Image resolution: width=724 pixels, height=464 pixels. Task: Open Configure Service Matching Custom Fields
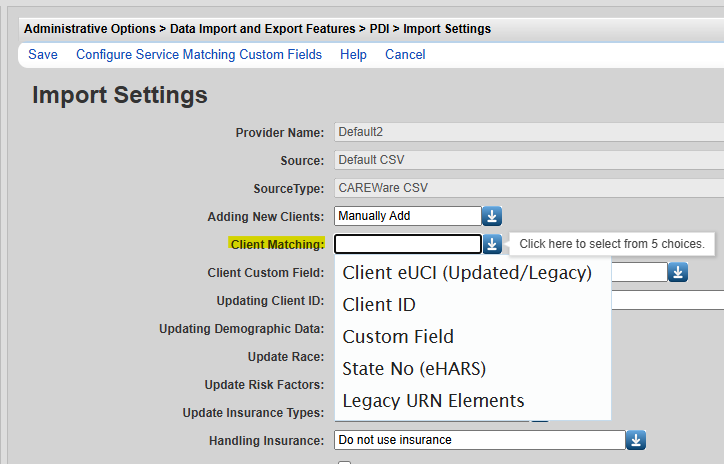pos(199,54)
